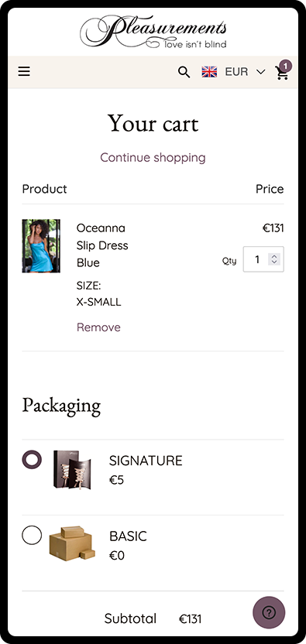Click the search magnifier icon
This screenshot has width=306, height=644.
click(184, 72)
